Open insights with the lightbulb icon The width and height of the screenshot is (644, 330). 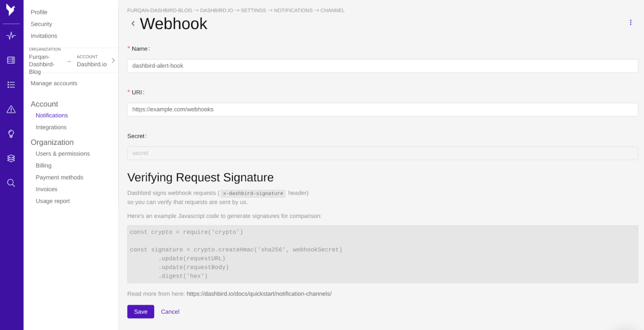[11, 134]
